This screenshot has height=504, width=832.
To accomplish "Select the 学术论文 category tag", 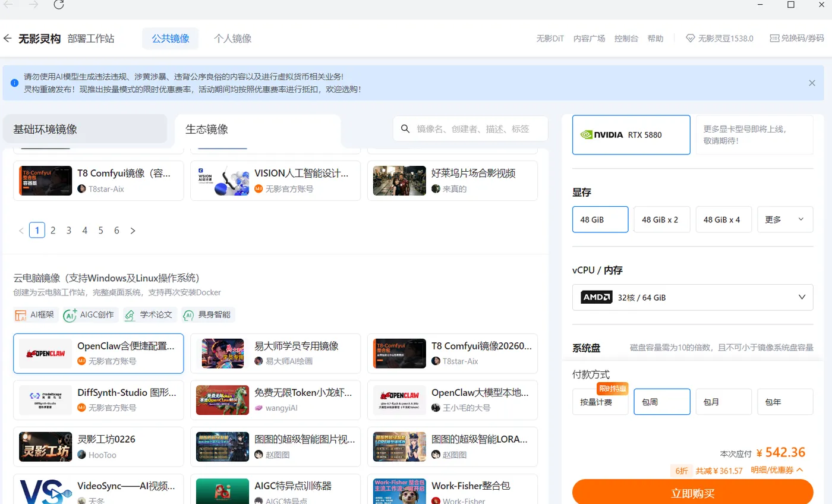I will 150,315.
